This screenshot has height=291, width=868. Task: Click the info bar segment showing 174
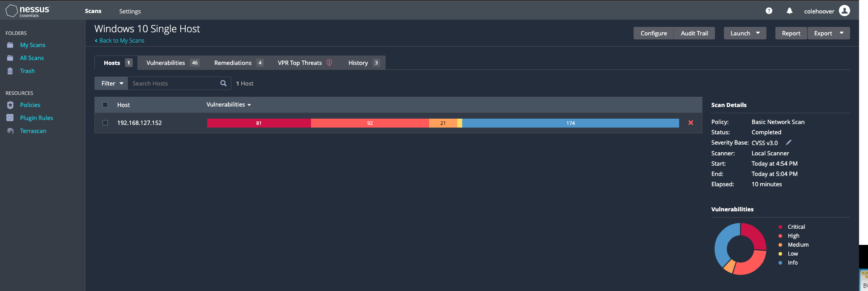(x=570, y=123)
